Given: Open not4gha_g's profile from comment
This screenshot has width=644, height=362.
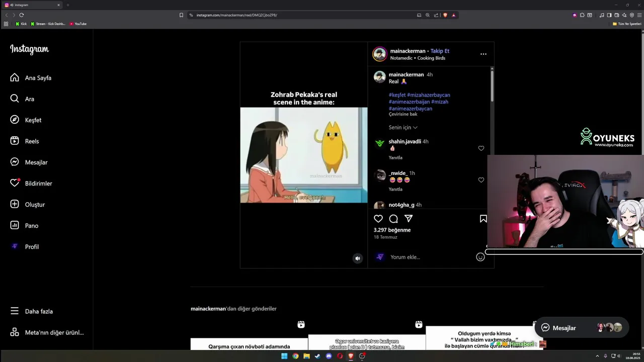Looking at the screenshot, I should click(401, 205).
